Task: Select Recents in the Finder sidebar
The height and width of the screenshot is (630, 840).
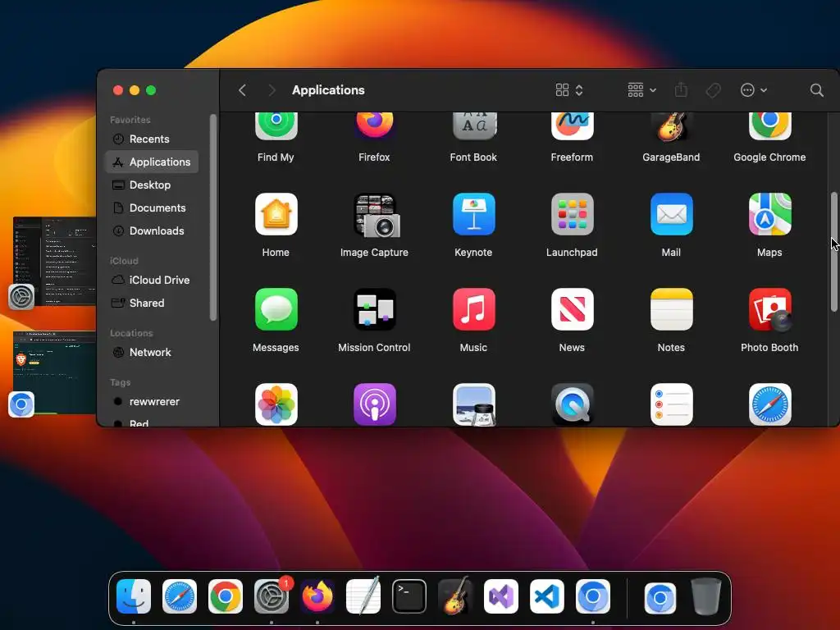Action: [152, 139]
